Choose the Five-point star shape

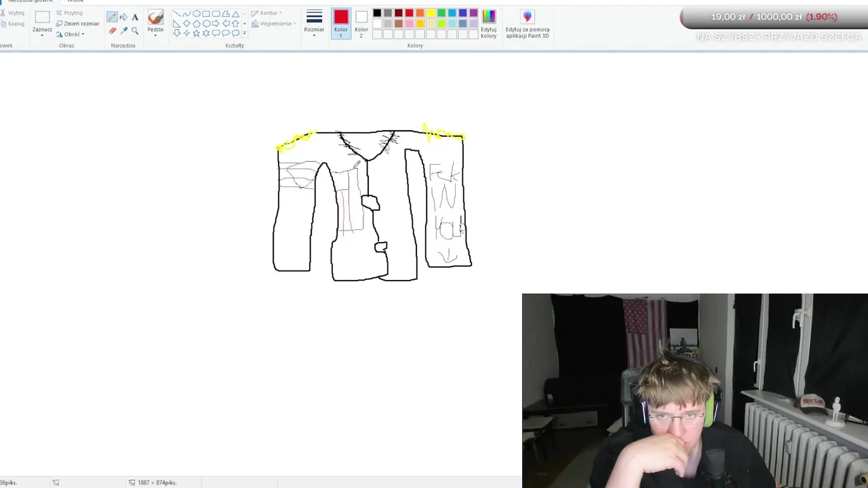[197, 33]
